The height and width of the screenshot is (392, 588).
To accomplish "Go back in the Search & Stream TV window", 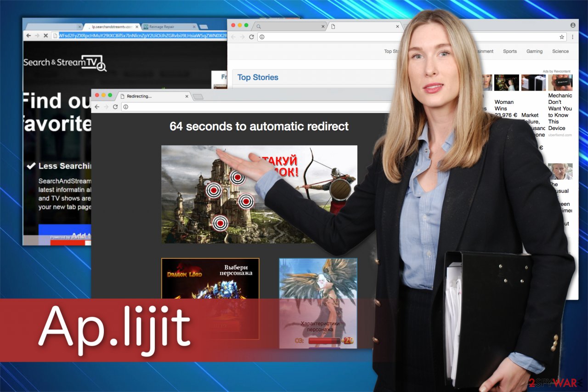I will pos(28,35).
